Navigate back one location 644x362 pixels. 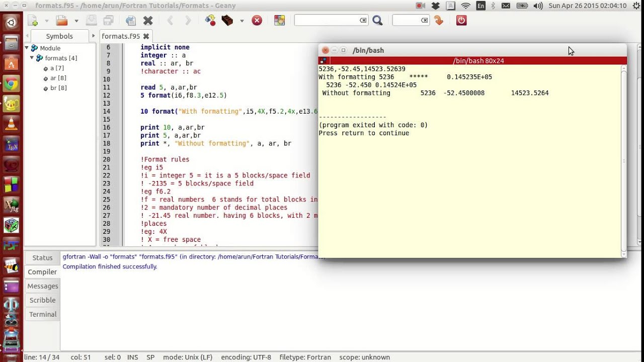[170, 21]
